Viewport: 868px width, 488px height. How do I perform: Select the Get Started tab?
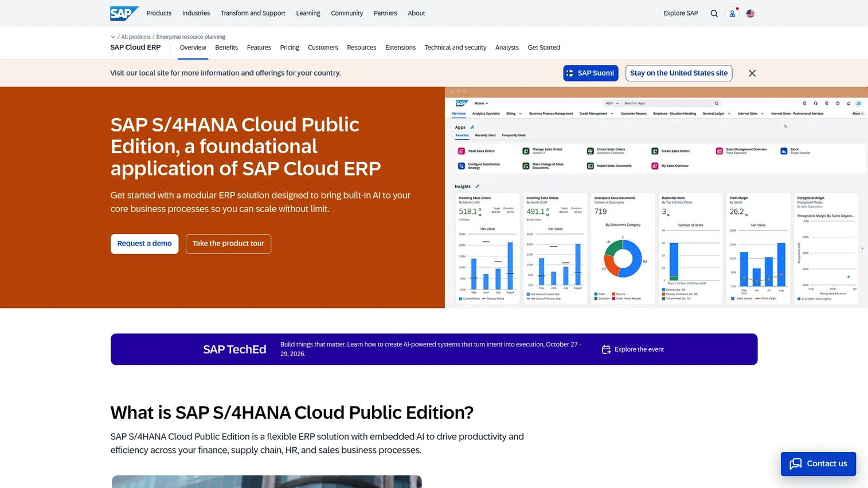pyautogui.click(x=544, y=48)
